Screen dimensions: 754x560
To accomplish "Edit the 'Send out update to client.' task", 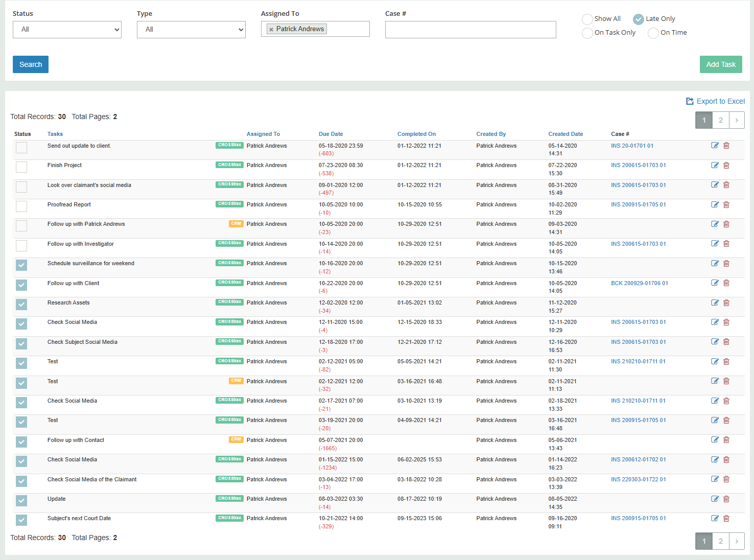I will coord(715,146).
